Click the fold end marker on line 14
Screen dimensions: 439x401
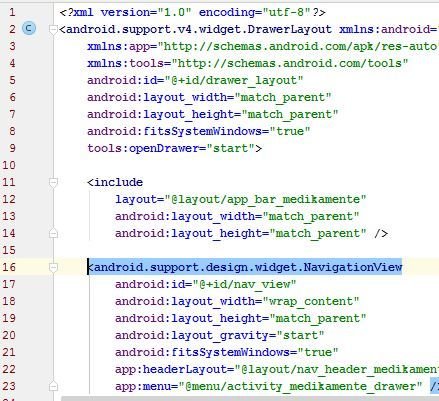click(53, 233)
